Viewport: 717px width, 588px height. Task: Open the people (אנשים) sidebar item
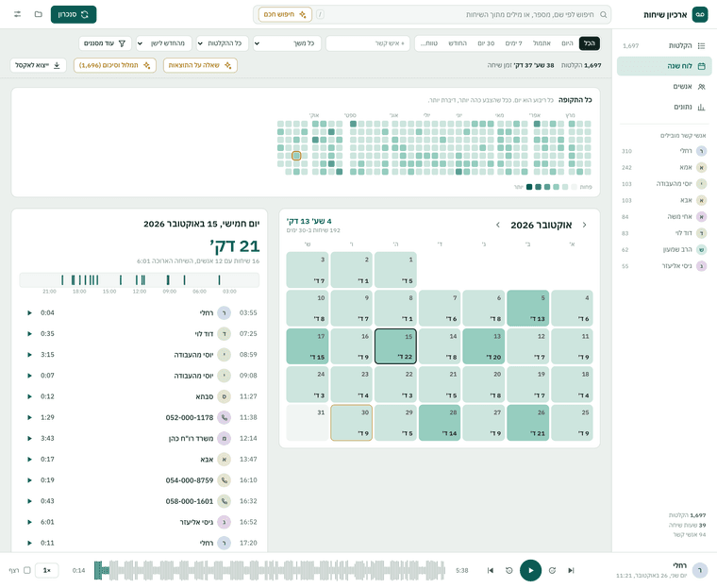click(664, 87)
